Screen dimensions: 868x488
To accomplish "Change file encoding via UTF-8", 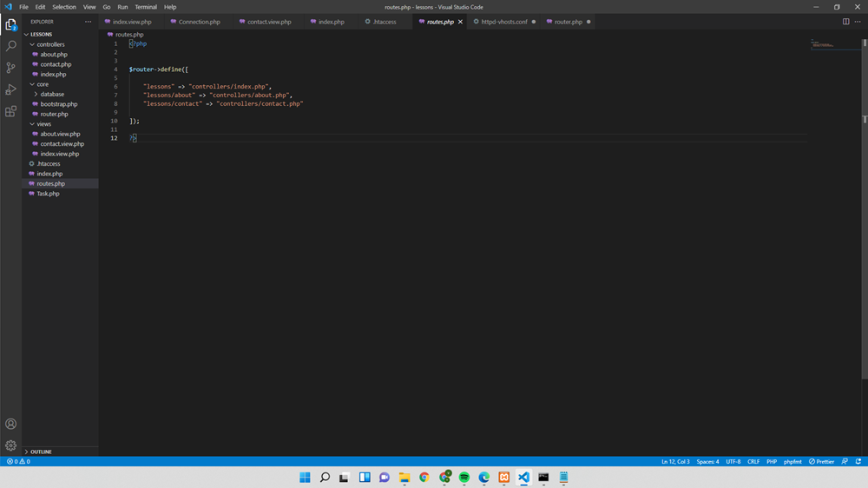I will coord(733,461).
